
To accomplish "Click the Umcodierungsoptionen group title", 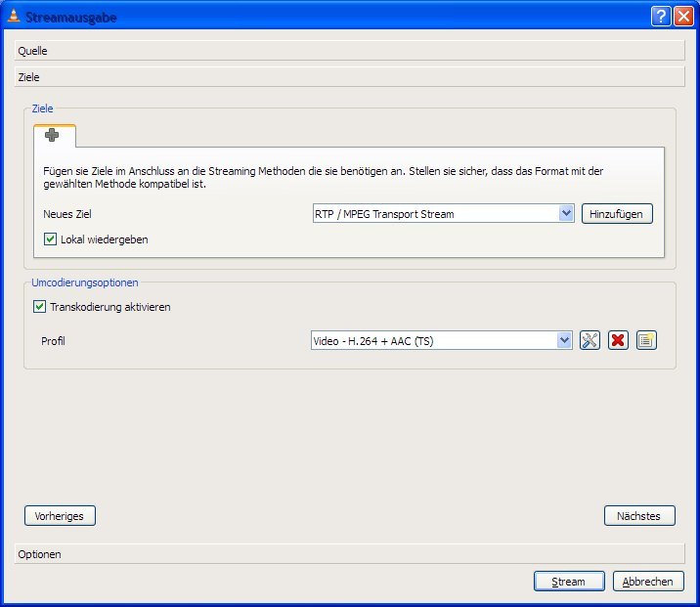I will [85, 282].
